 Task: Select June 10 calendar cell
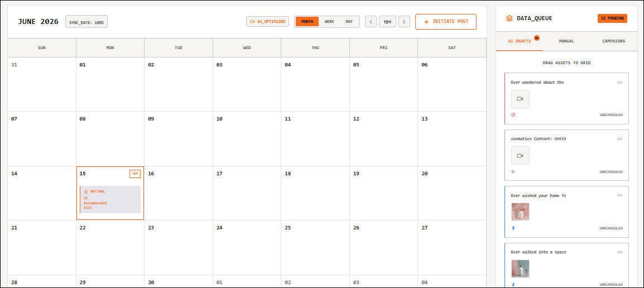247,139
